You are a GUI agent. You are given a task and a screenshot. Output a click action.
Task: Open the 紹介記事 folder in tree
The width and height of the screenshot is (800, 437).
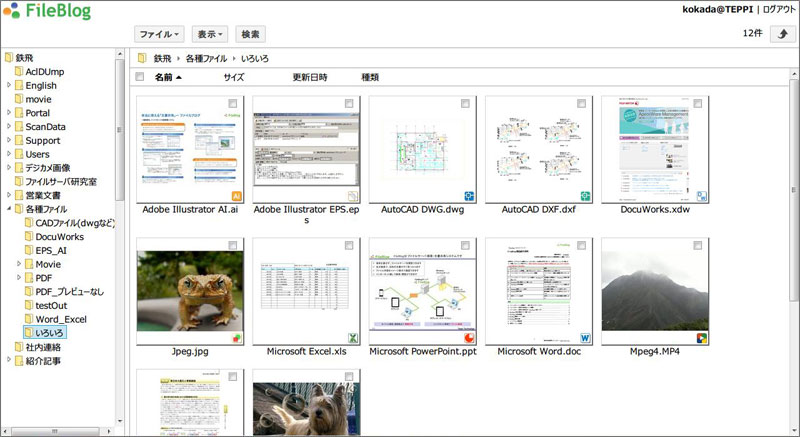(43, 361)
